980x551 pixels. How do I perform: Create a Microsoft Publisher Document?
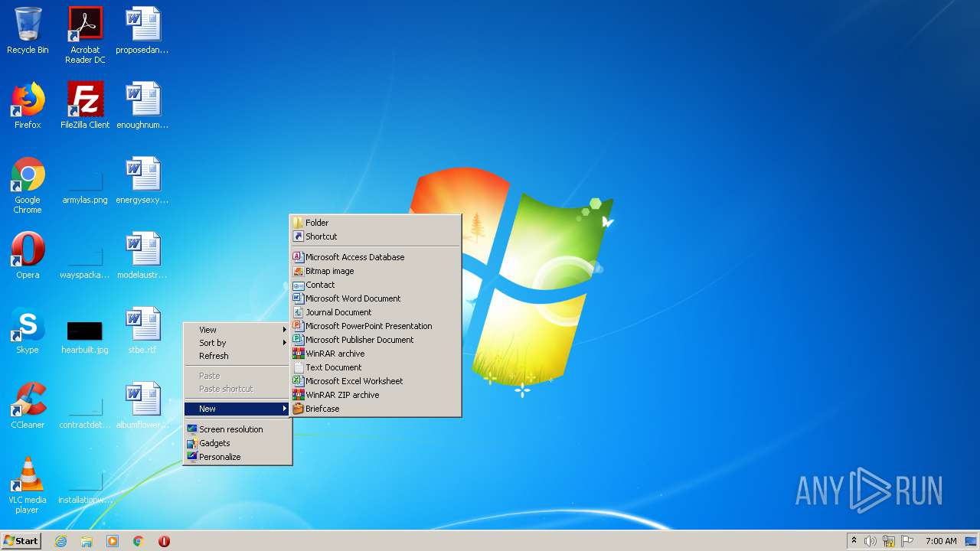[x=375, y=340]
